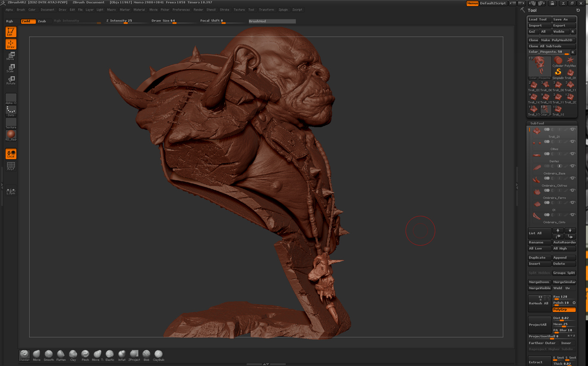Choose the Elastic brush
The height and width of the screenshot is (366, 588).
tap(109, 355)
